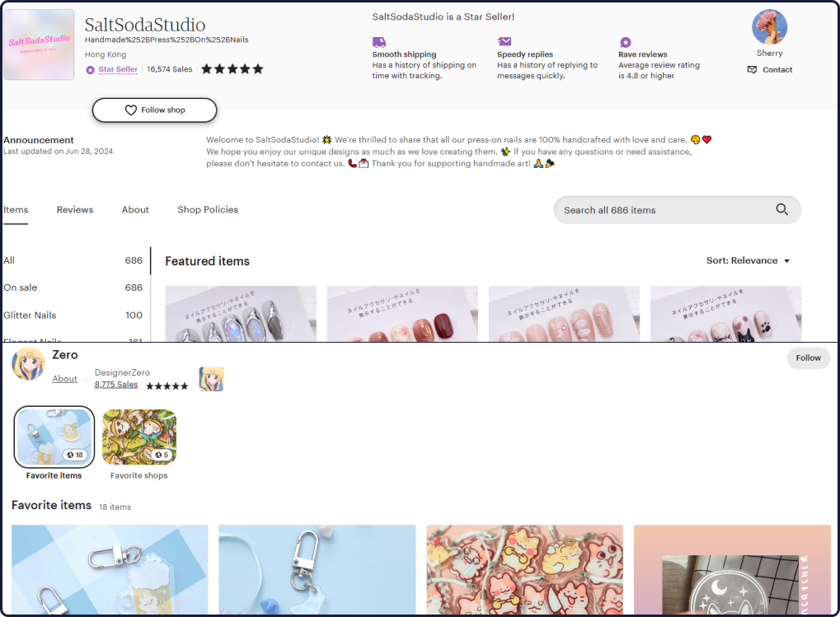Open Zero's About link

click(x=64, y=379)
